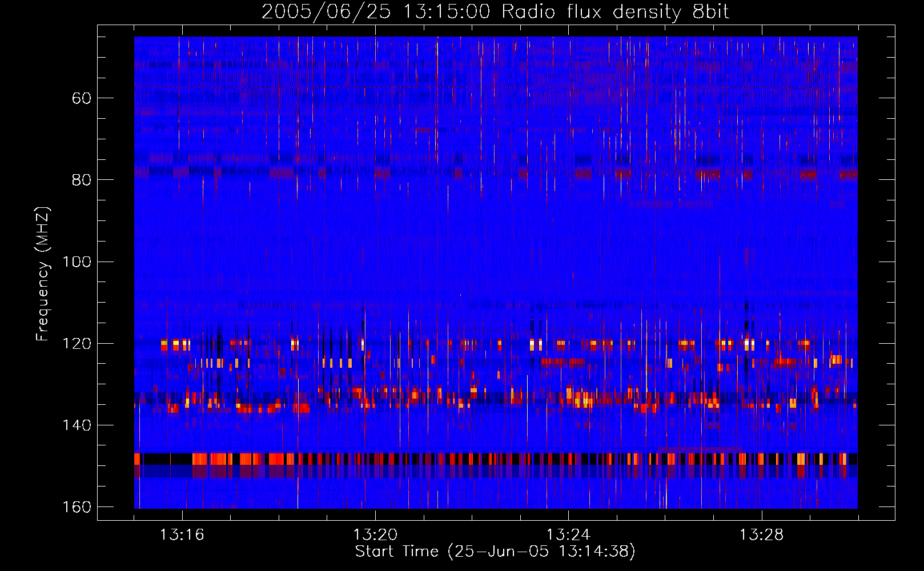
Task: Click the 120 MHz frequency tick label
Action: pos(77,344)
